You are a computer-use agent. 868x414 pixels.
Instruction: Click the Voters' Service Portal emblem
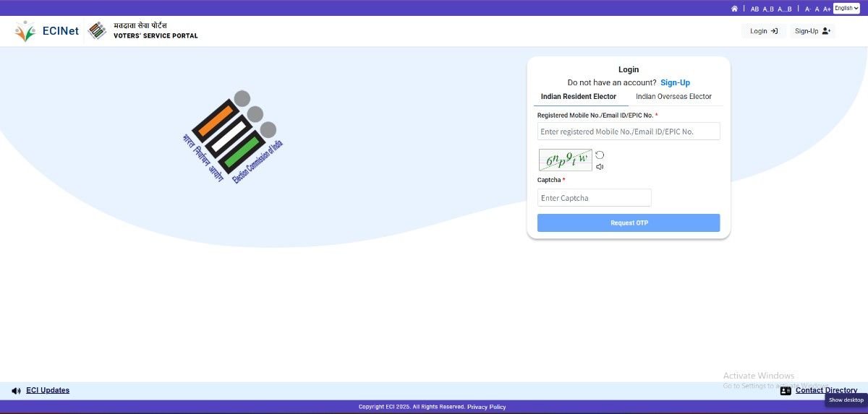click(97, 31)
